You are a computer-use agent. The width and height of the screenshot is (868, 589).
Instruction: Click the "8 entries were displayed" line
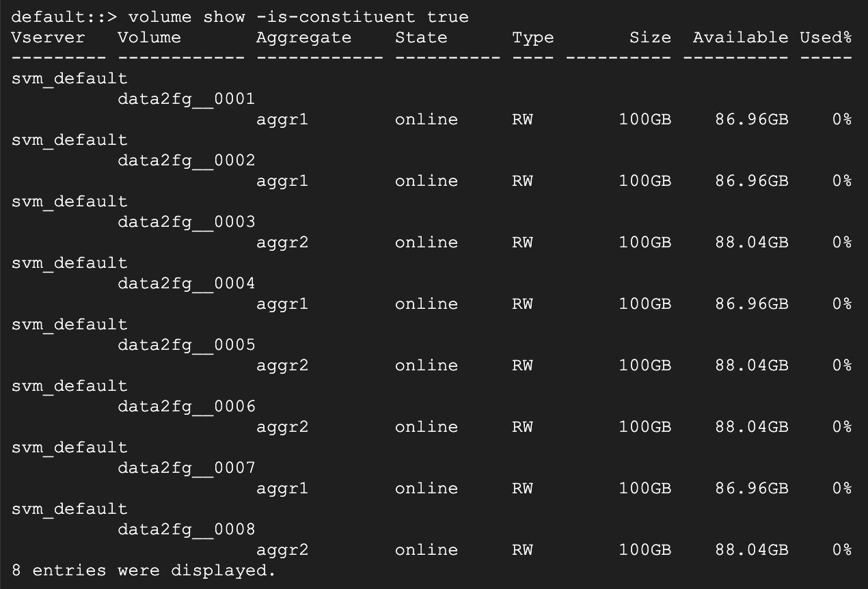pos(144,570)
